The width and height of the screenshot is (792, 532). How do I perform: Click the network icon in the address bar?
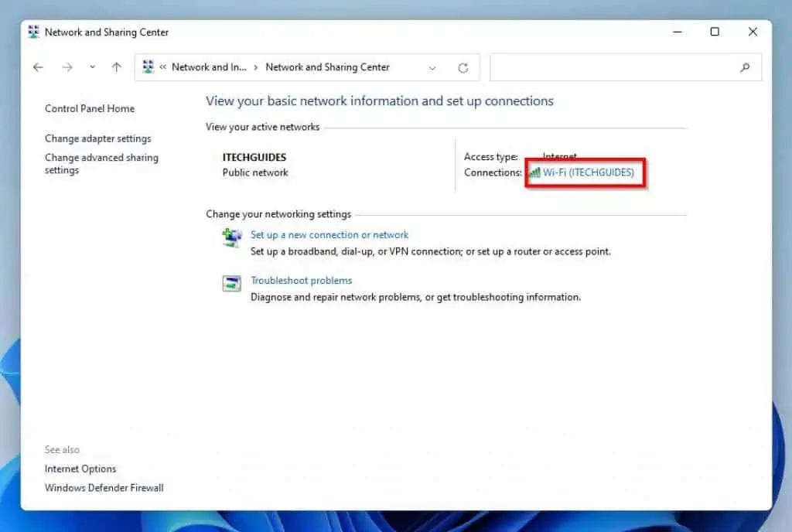(148, 67)
